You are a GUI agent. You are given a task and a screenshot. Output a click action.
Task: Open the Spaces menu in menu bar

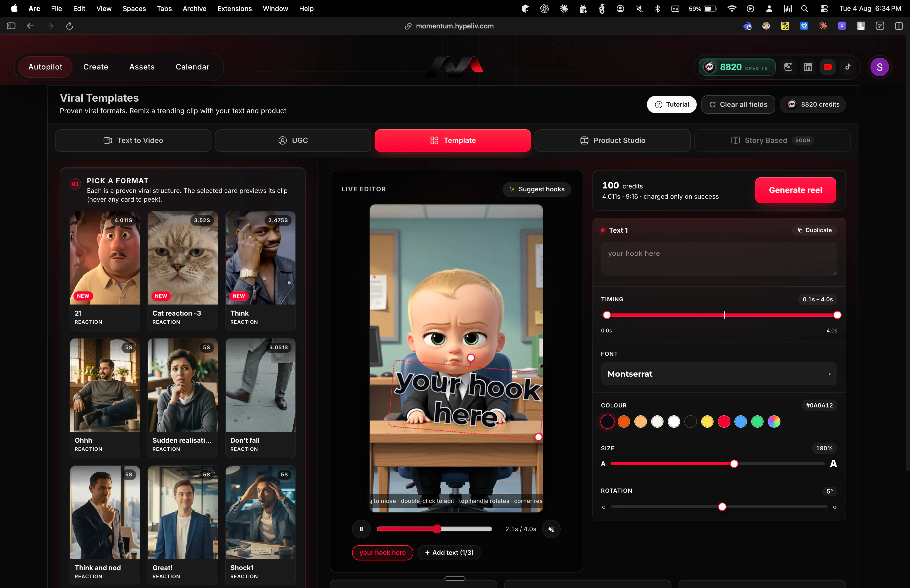coord(134,8)
